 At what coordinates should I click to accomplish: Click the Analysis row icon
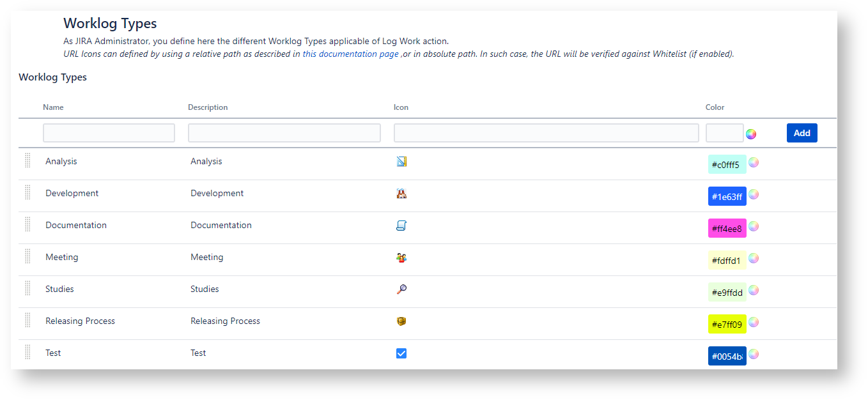[x=401, y=162]
